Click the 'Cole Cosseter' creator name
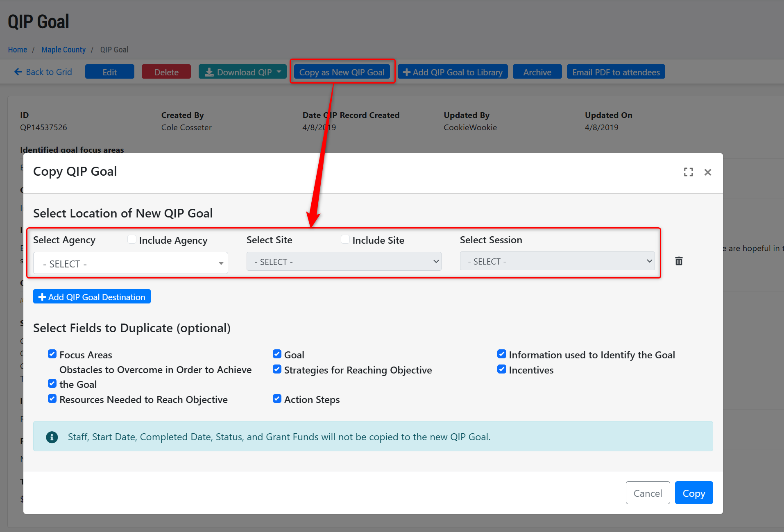 click(186, 127)
